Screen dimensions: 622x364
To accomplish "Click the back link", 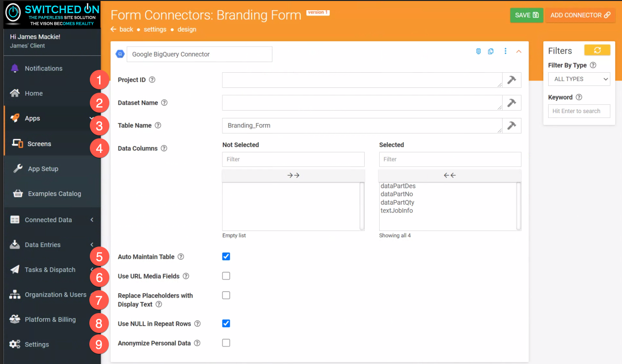I will point(122,29).
